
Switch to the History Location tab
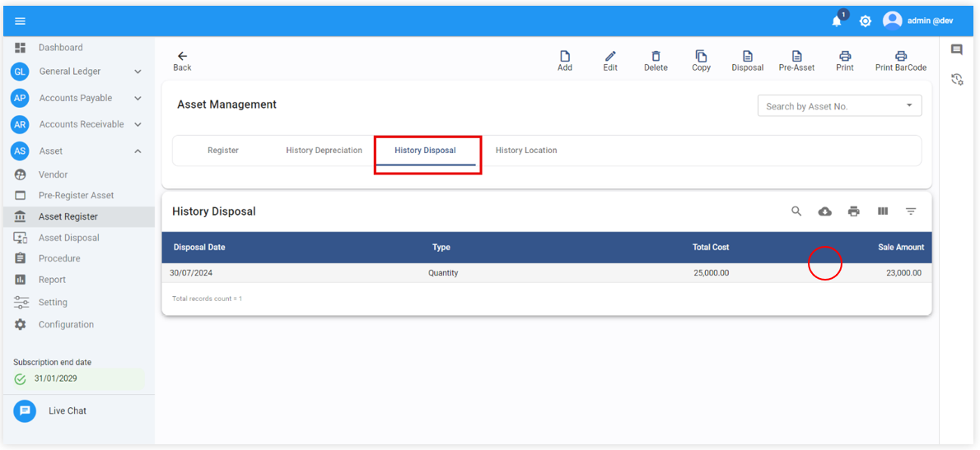click(x=526, y=151)
